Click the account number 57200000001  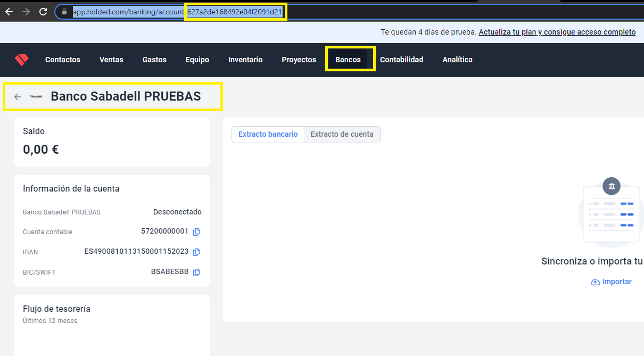(165, 231)
